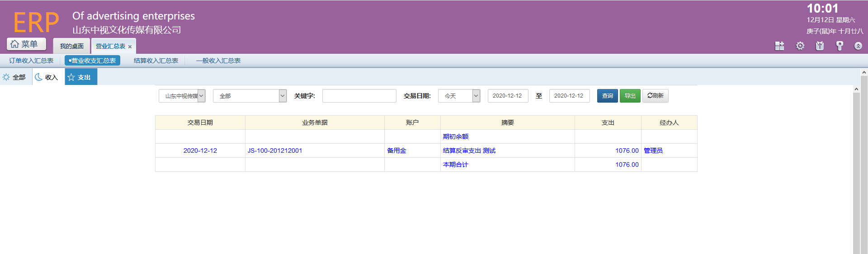
Task: Click 1076.00 amount in 管理员 row
Action: pyautogui.click(x=627, y=151)
